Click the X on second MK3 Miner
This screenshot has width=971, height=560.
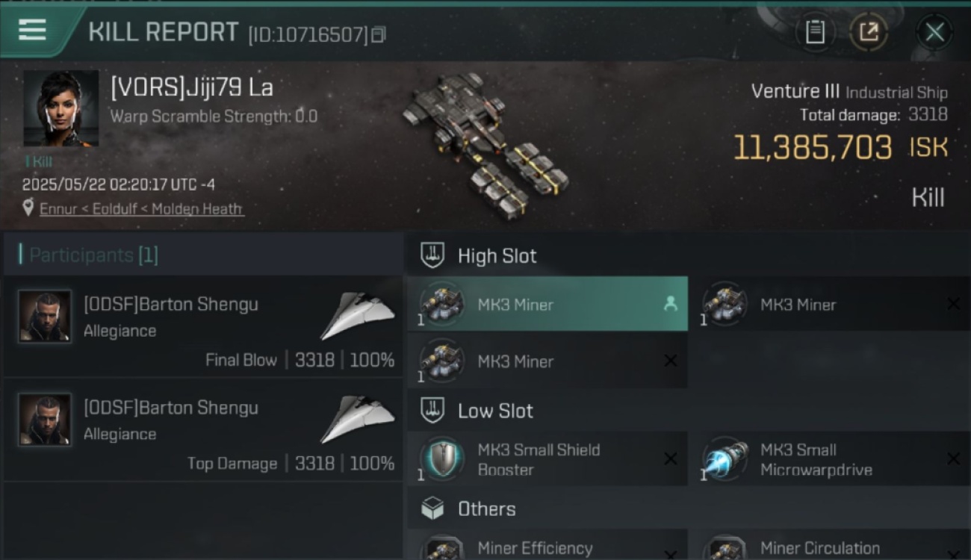(953, 304)
